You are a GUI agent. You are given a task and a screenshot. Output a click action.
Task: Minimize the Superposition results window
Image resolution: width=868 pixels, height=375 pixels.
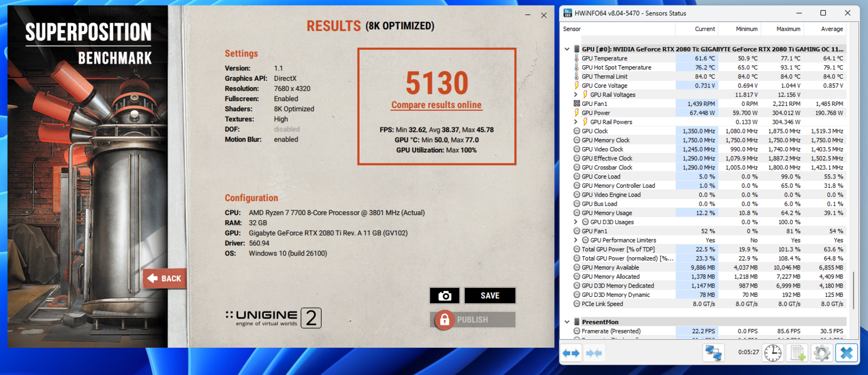coord(528,15)
